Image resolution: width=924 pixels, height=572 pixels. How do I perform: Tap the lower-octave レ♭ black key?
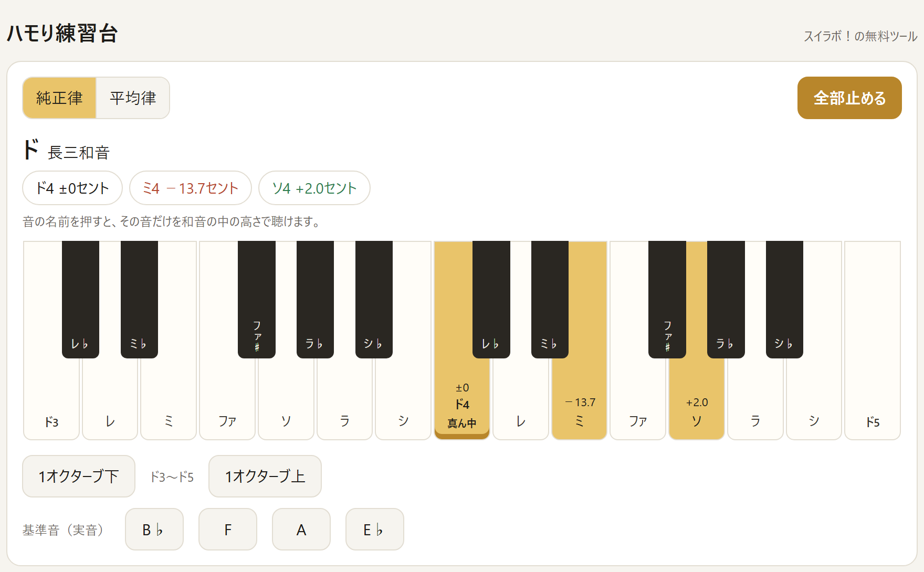click(x=80, y=299)
